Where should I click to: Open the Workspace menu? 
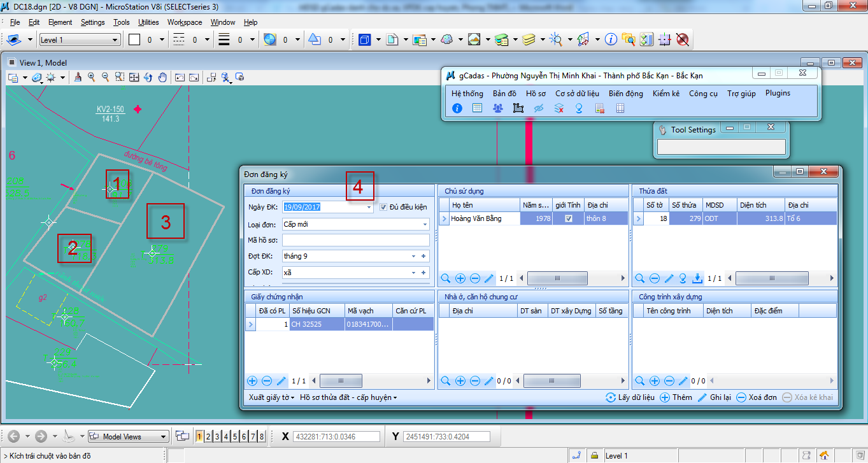click(185, 22)
